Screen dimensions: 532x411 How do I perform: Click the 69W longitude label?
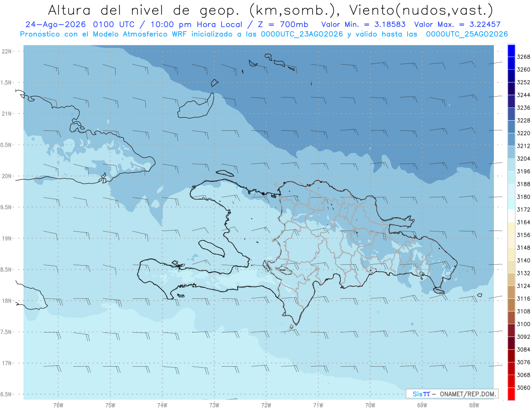pyautogui.click(x=422, y=405)
